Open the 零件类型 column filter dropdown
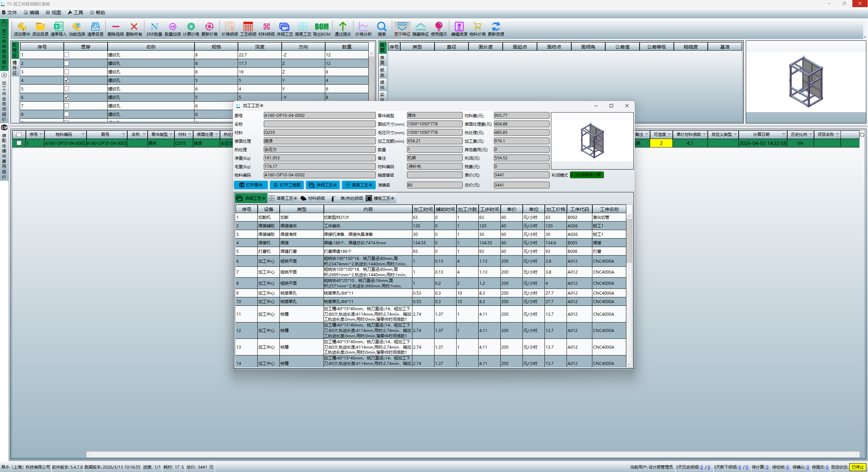Screen dimensions: 868x472 (x=171, y=135)
